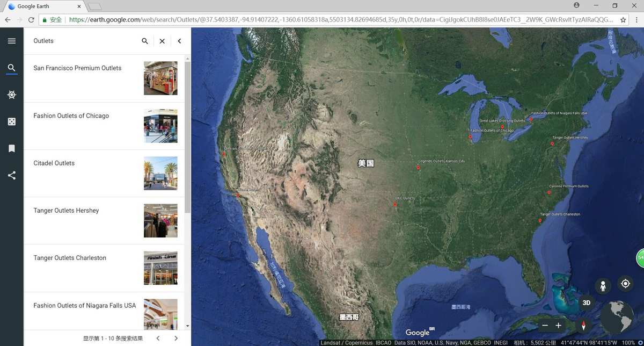
Task: Open Voyager ship wheel icon
Action: coord(11,95)
